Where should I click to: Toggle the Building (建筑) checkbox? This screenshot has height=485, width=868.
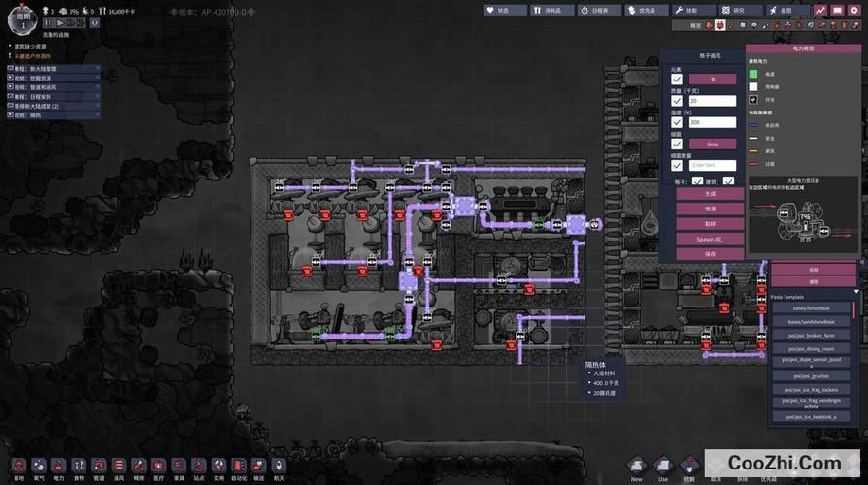point(728,180)
